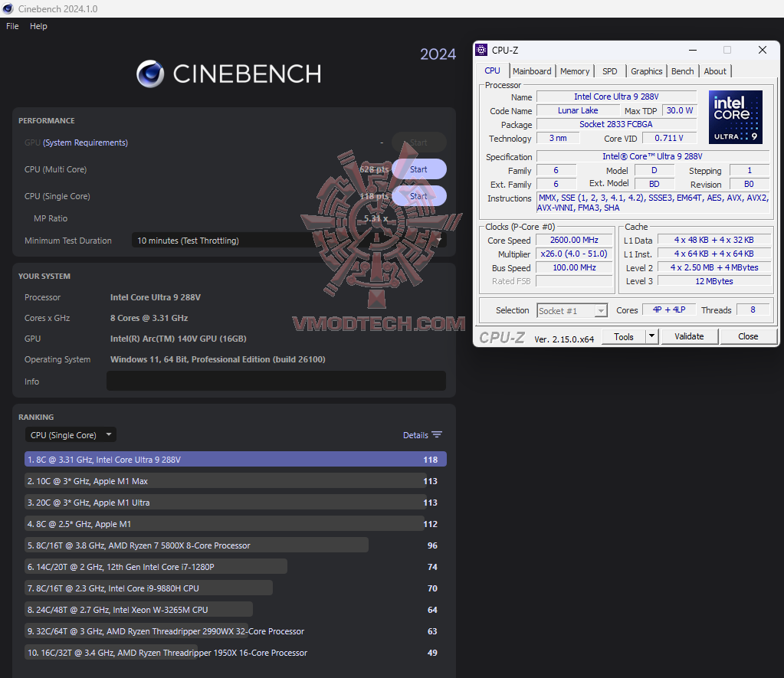Click the CPU-Z window title icon
The width and height of the screenshot is (784, 678).
[481, 50]
